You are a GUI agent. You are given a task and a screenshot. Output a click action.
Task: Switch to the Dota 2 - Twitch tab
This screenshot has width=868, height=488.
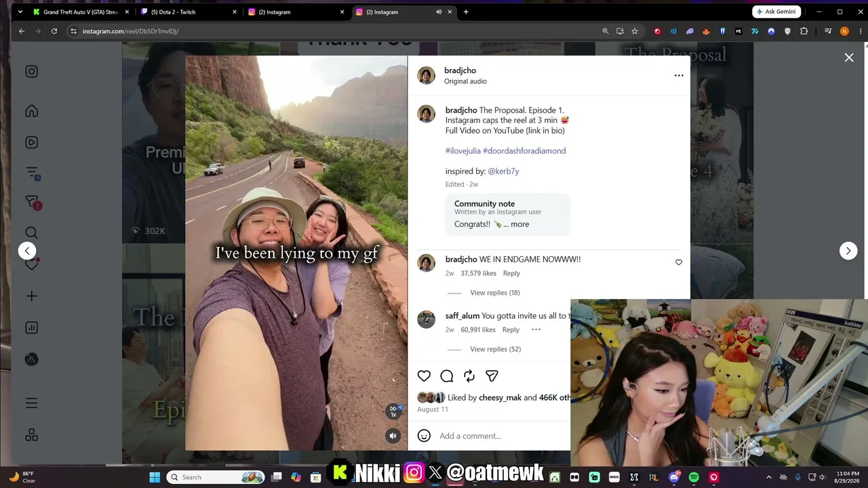click(x=189, y=12)
